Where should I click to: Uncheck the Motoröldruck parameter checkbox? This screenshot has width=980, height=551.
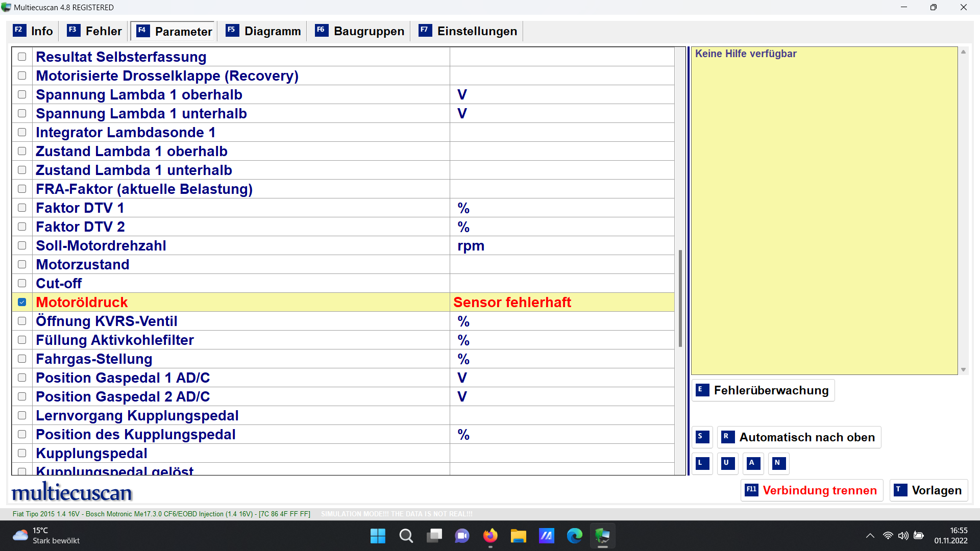tap(22, 302)
